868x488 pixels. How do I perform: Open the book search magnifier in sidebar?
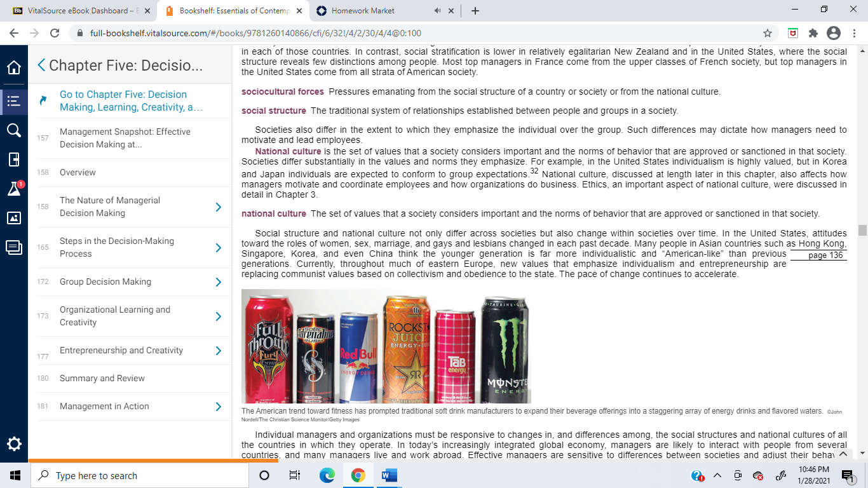[x=14, y=130]
